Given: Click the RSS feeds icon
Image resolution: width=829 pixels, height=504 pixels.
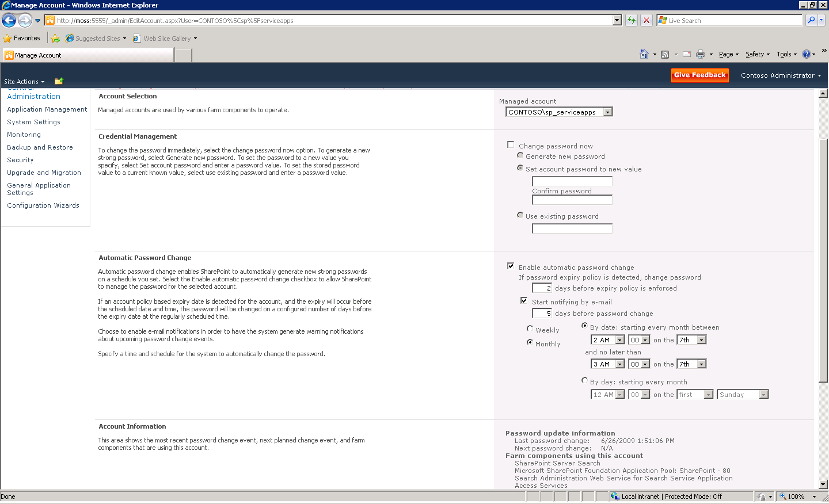Looking at the screenshot, I should (x=665, y=55).
